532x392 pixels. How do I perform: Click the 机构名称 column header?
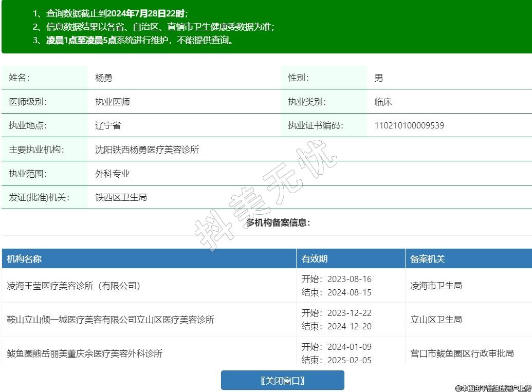24,259
